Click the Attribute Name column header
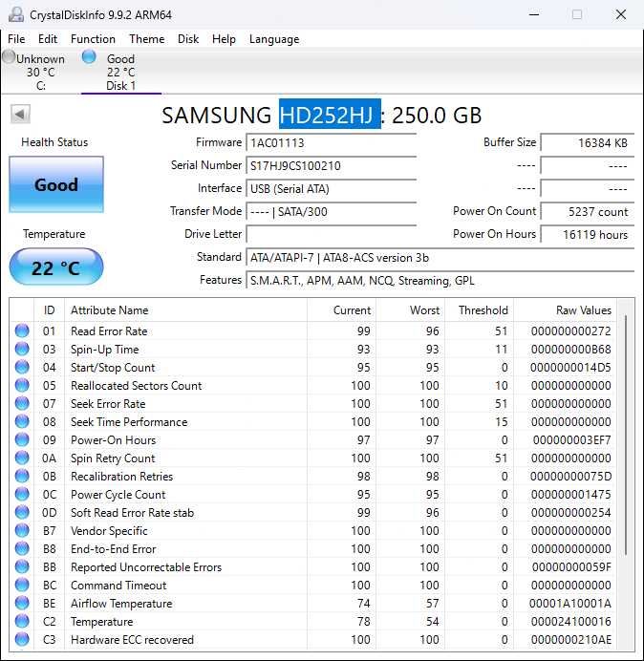 point(185,310)
